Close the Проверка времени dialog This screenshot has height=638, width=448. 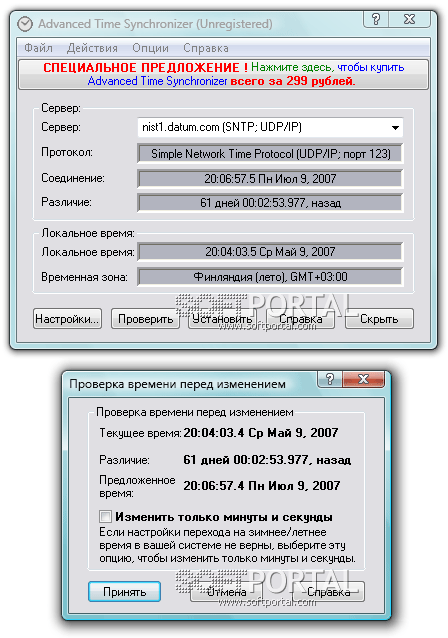click(x=363, y=379)
